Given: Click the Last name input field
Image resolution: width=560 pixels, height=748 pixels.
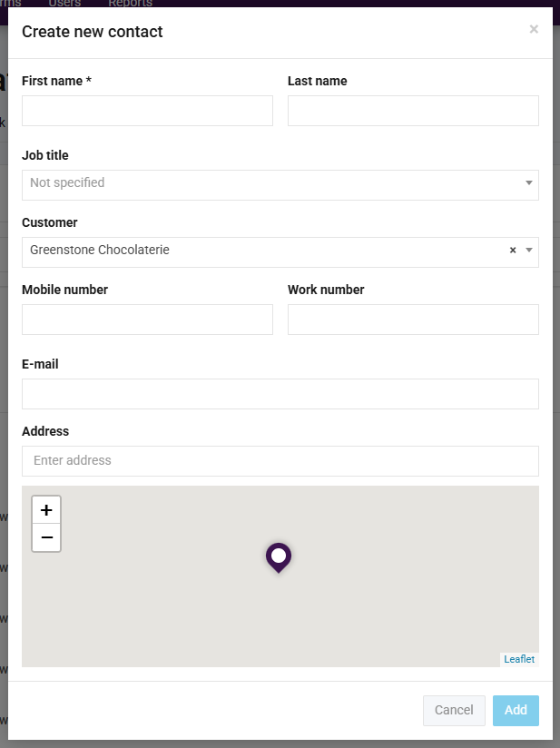Looking at the screenshot, I should 413,111.
